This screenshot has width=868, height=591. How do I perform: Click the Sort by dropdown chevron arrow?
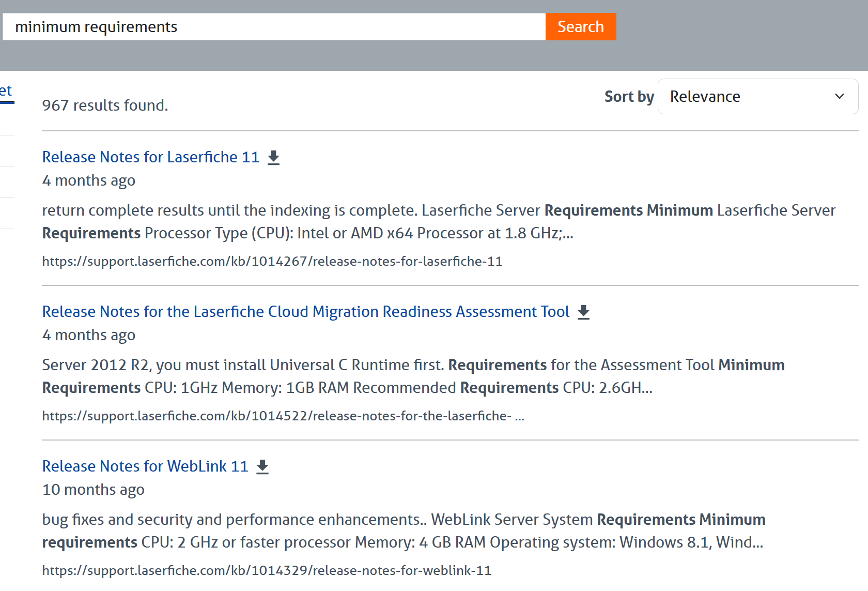(840, 96)
